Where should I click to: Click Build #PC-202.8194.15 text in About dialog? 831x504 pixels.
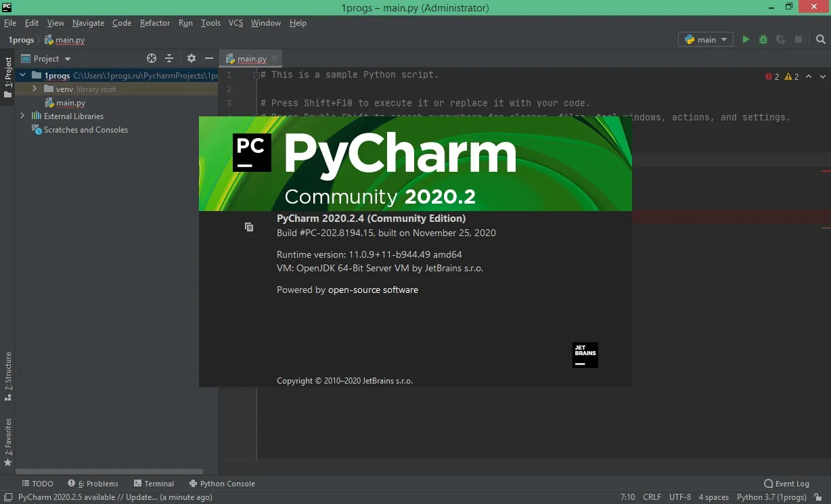386,233
